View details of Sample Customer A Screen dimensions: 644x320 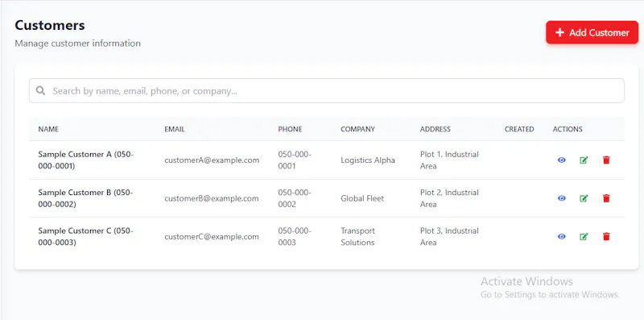pos(561,160)
